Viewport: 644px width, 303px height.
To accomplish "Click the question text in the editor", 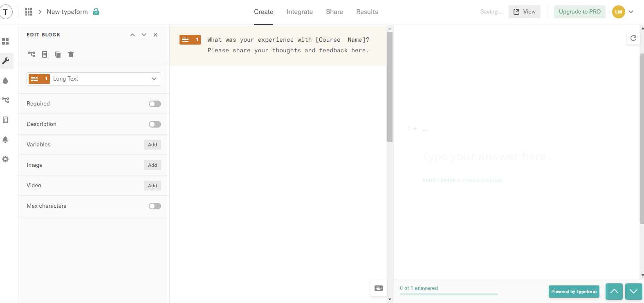I will tap(288, 45).
